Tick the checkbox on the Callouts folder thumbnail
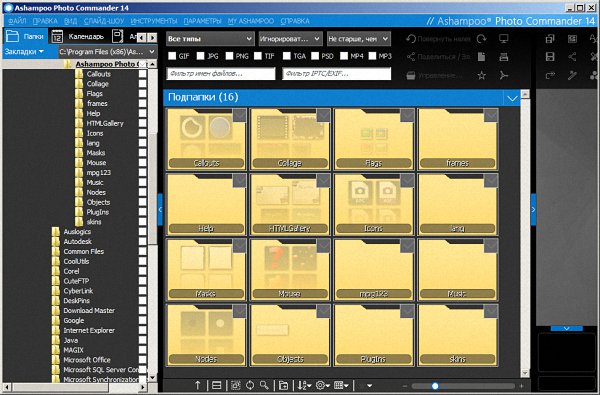Image resolution: width=600 pixels, height=395 pixels. (240, 115)
